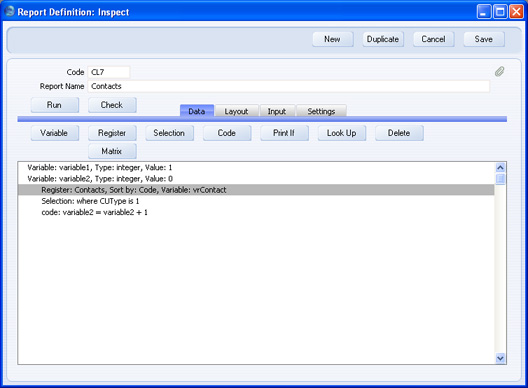Click the Look Up button
The image size is (528, 388).
point(342,133)
